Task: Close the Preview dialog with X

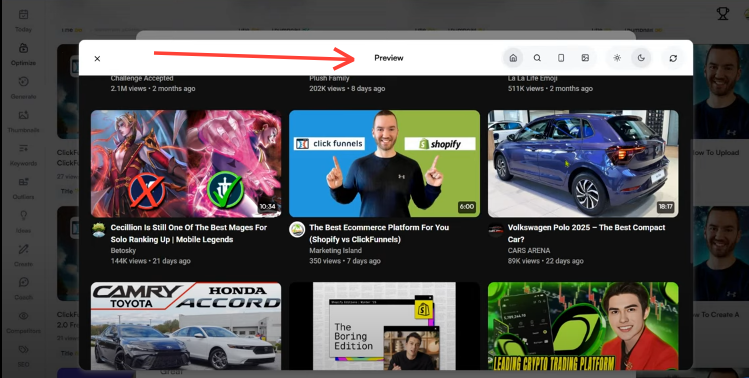Action: pos(97,58)
